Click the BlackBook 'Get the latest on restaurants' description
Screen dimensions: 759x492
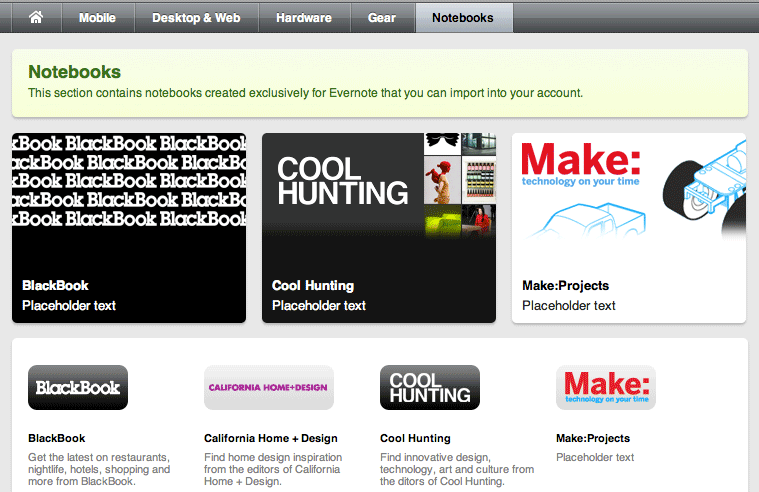pos(99,469)
